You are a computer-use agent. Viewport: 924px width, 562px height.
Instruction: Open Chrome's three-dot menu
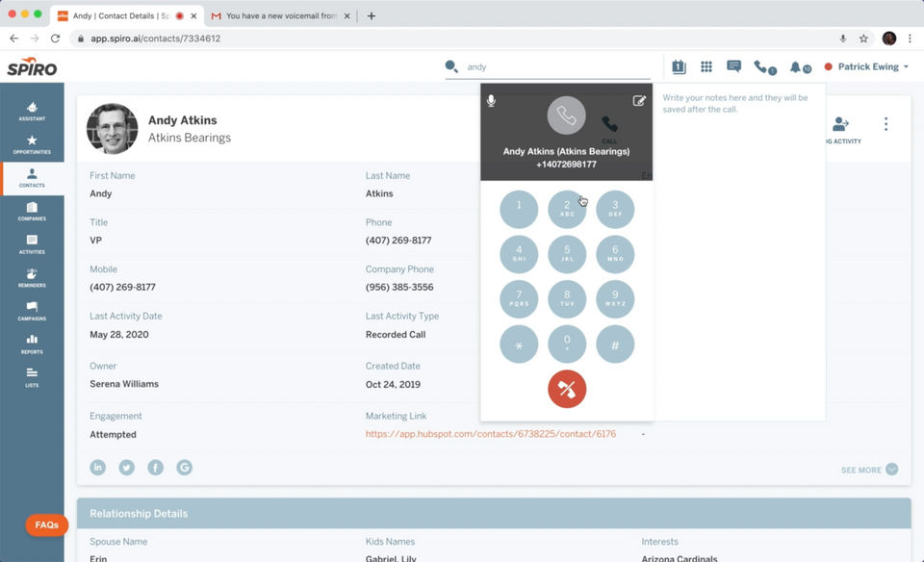(x=910, y=38)
